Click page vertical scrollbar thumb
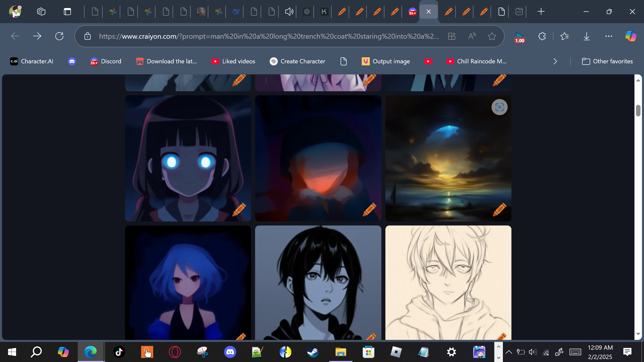 [x=638, y=111]
